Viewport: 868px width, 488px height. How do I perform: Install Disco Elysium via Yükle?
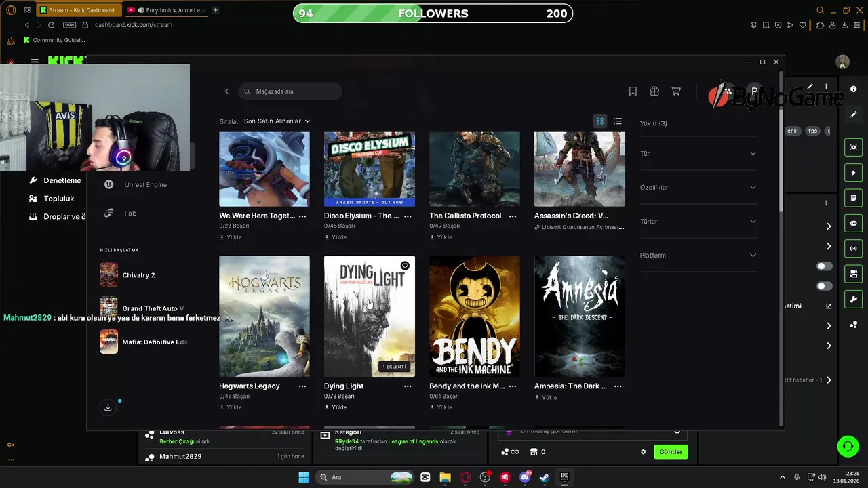(336, 237)
